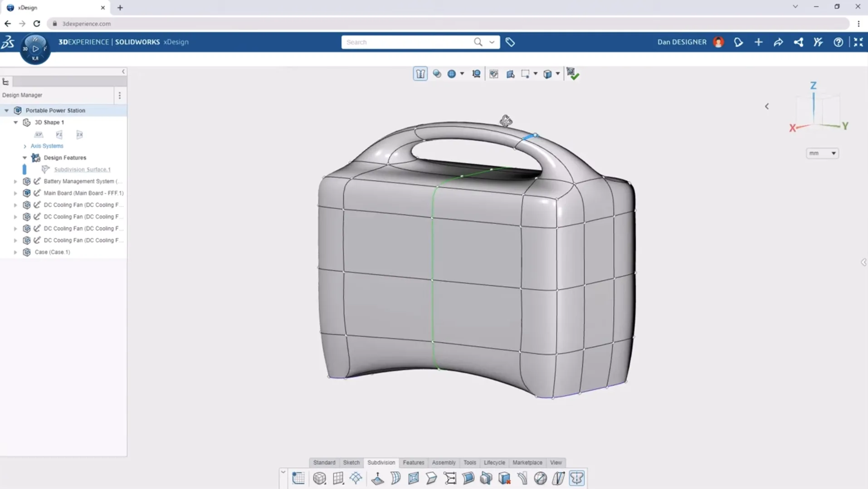Open the mm units dropdown
Viewport: 868px width, 489px height.
pyautogui.click(x=822, y=153)
